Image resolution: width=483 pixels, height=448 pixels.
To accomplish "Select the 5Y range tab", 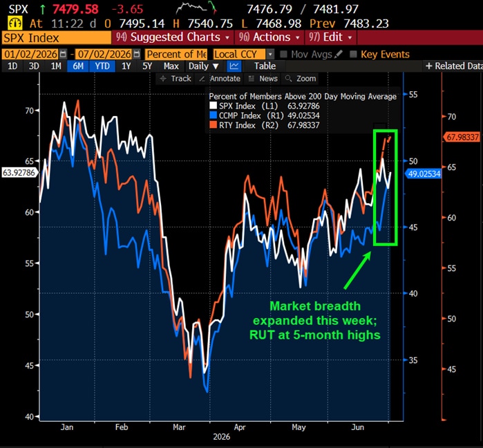I will tap(147, 66).
